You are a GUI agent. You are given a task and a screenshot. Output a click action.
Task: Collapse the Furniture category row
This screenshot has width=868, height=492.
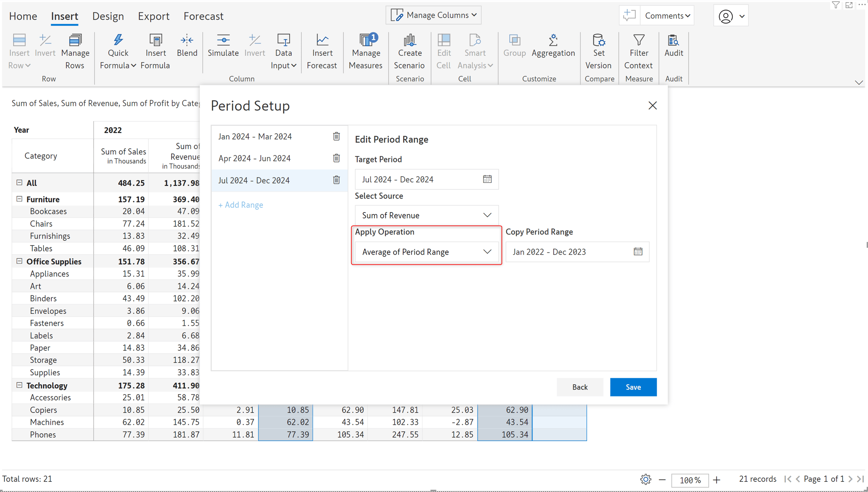coord(19,199)
